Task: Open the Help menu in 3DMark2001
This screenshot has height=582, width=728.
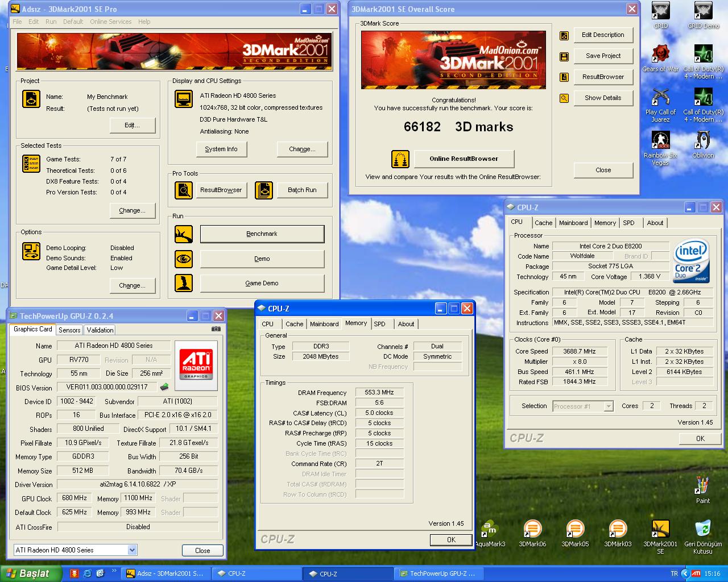Action: coord(144,22)
